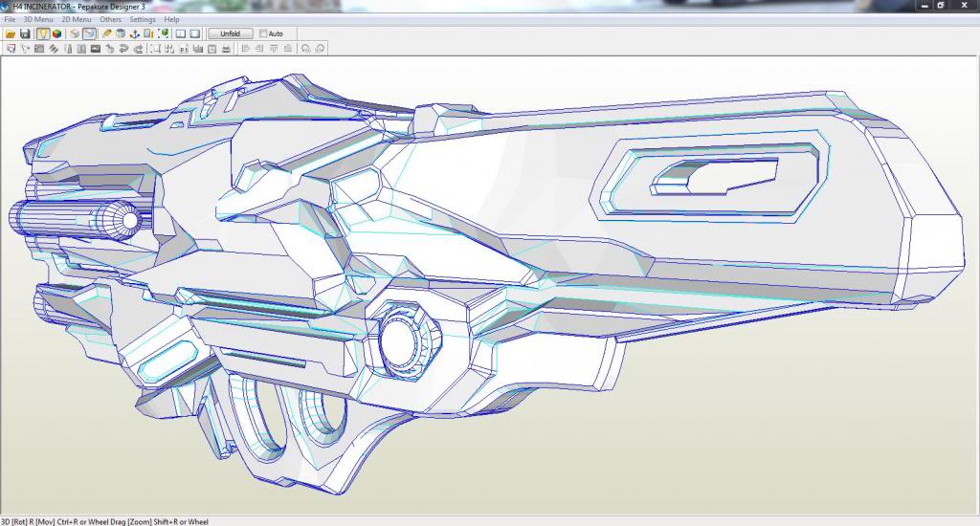Select the rotate parts tool

(25, 49)
